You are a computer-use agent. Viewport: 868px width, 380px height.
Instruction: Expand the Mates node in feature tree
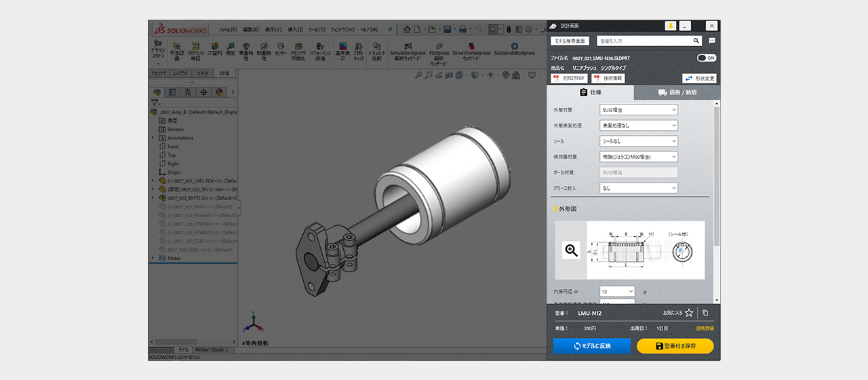pos(153,258)
